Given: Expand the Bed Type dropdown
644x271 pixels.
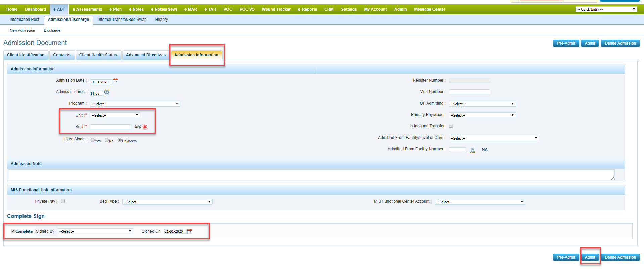Looking at the screenshot, I should [167, 202].
